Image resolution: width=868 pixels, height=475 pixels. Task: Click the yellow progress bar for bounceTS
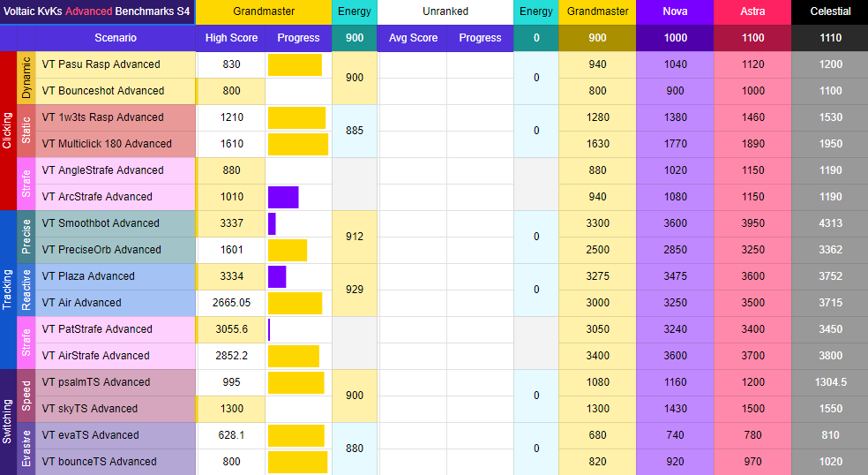click(x=298, y=463)
